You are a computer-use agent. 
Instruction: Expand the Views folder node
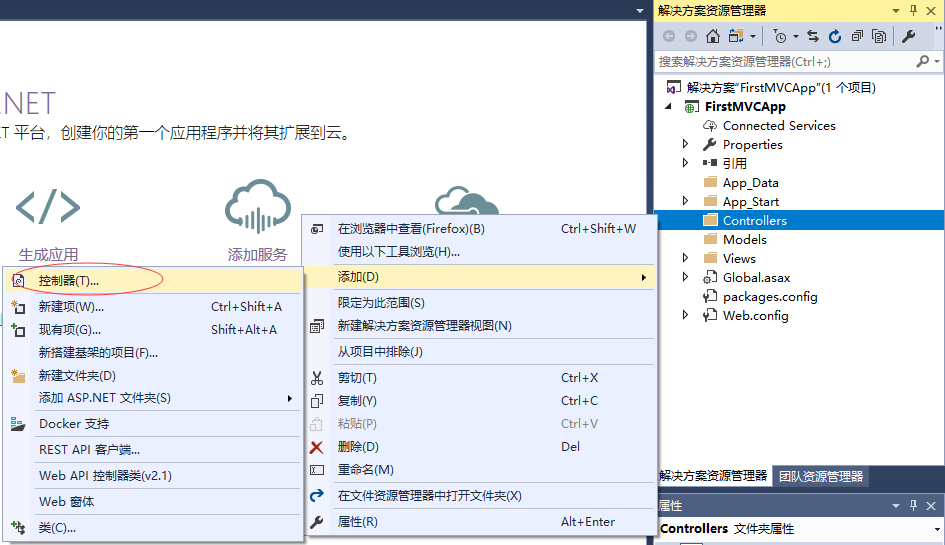click(x=685, y=258)
